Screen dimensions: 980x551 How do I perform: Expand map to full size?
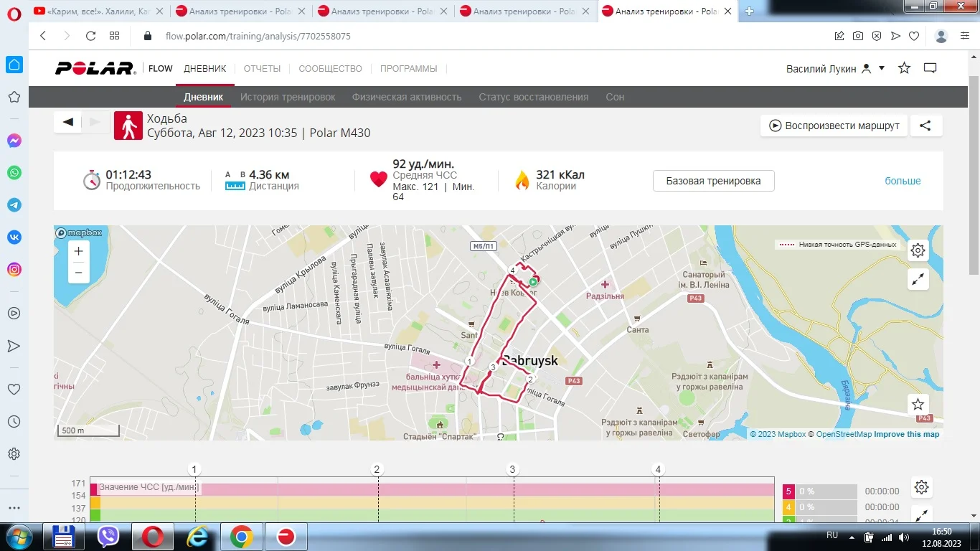(x=918, y=280)
